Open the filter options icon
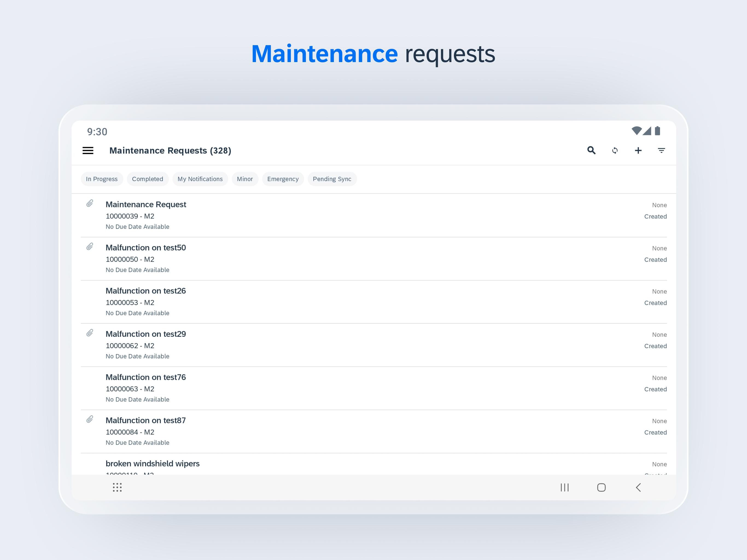The image size is (747, 560). (x=661, y=150)
